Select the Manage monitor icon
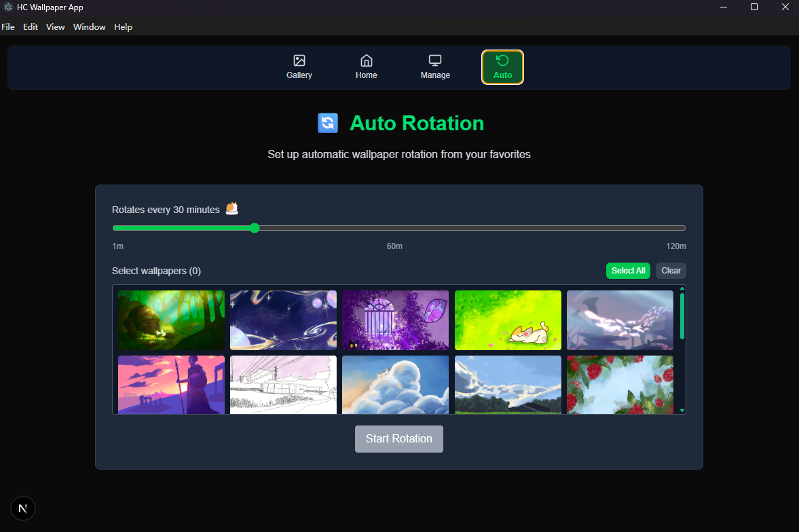This screenshot has height=532, width=799. (x=434, y=60)
